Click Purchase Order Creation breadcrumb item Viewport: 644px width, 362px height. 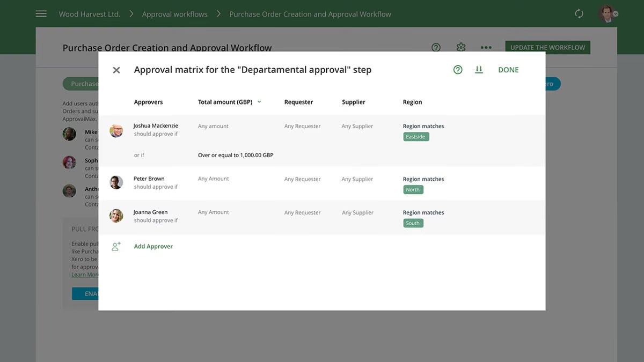coord(310,14)
